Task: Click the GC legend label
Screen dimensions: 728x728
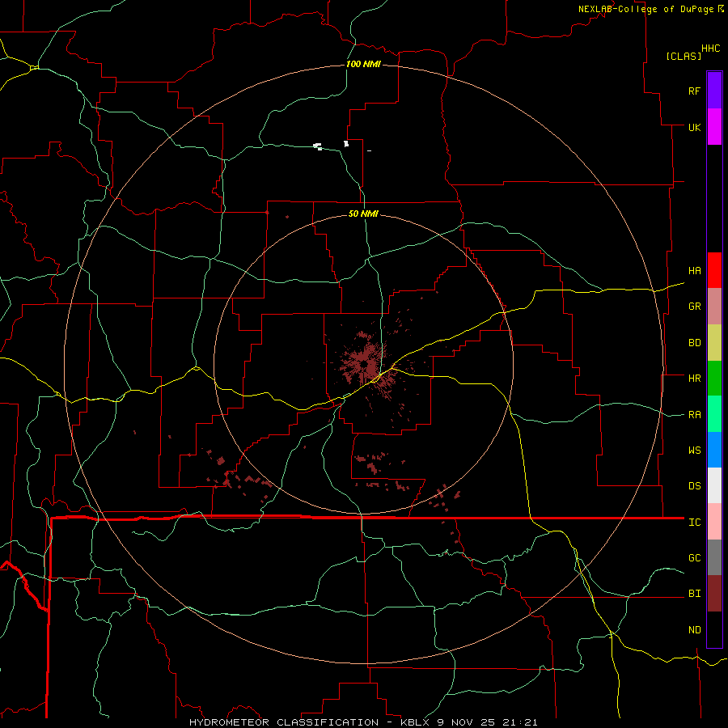Action: (x=694, y=558)
